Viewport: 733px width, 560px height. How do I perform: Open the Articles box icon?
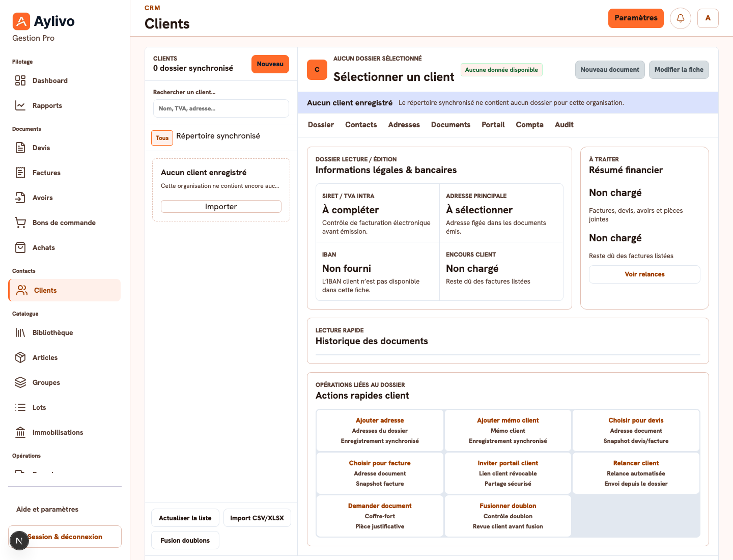pos(20,357)
